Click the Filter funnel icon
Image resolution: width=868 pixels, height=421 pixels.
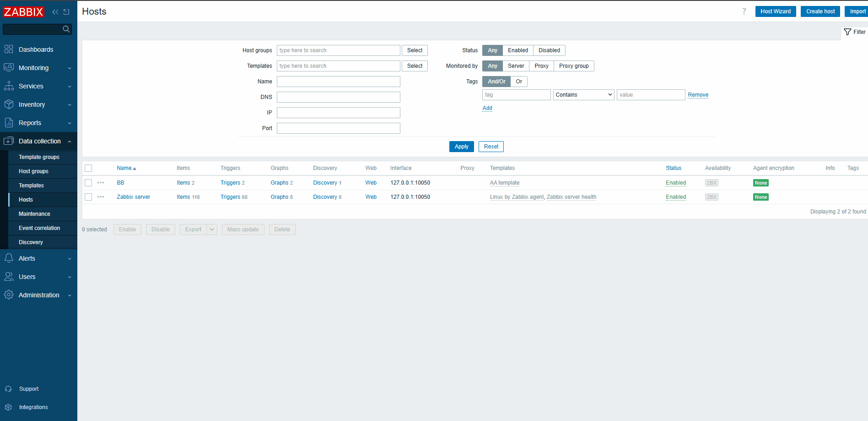pos(847,32)
